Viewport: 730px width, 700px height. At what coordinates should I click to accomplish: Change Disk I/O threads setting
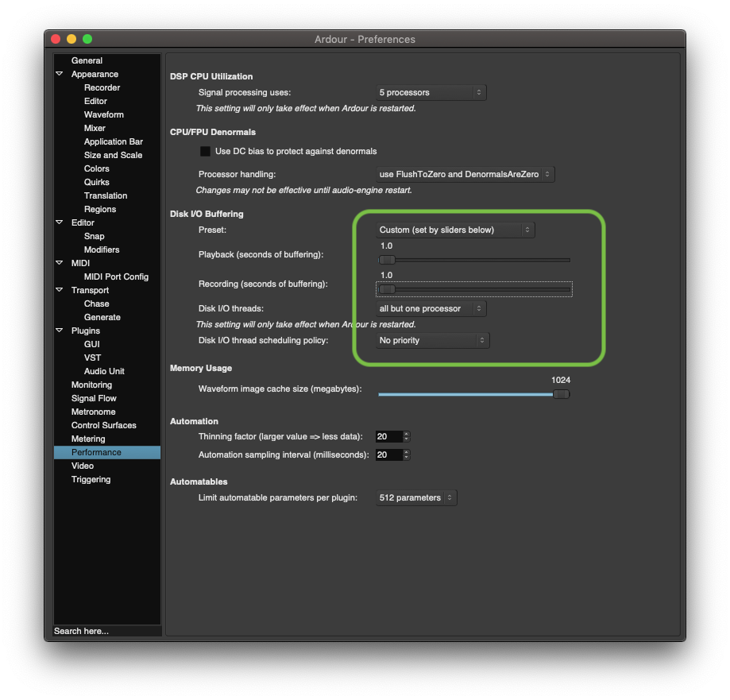tap(431, 308)
